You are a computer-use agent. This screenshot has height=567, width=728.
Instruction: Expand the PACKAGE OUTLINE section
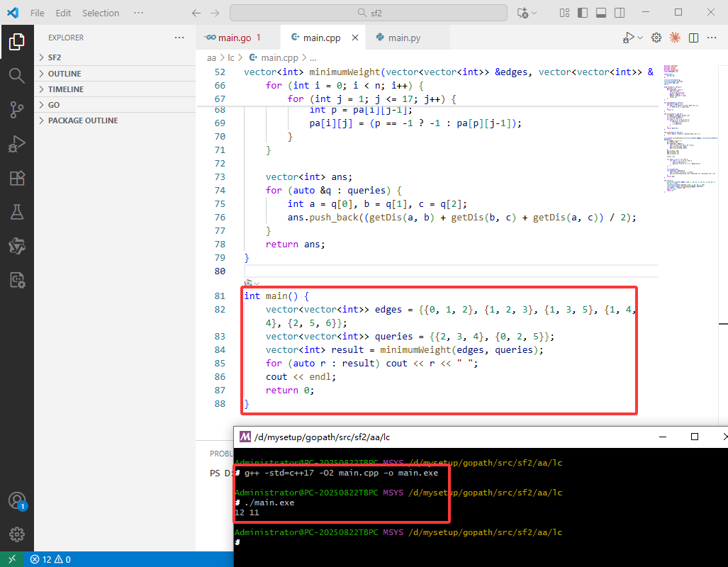tap(115, 120)
